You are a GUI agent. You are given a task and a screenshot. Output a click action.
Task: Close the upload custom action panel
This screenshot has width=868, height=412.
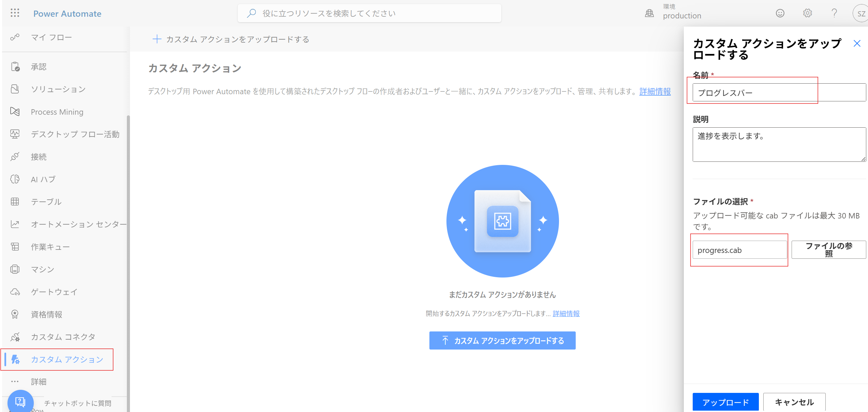point(857,44)
